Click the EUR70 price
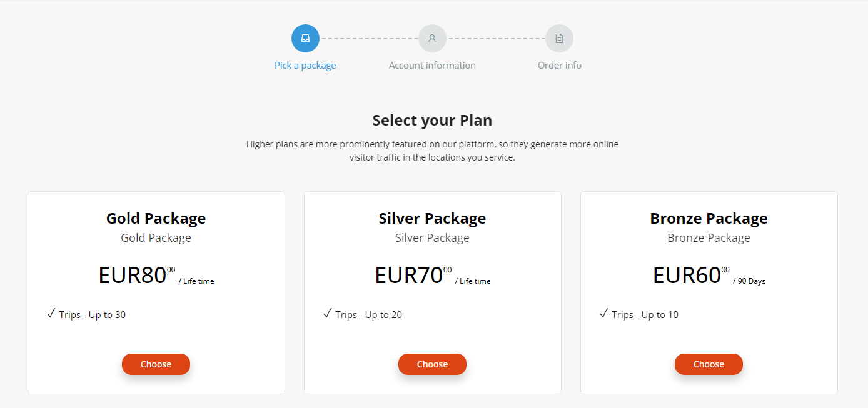The height and width of the screenshot is (408, 868). point(409,276)
